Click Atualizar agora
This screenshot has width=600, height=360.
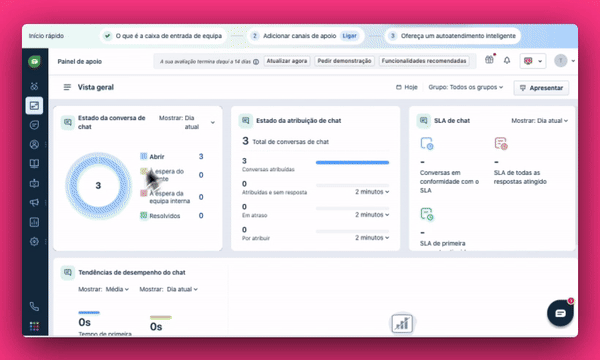tap(287, 61)
